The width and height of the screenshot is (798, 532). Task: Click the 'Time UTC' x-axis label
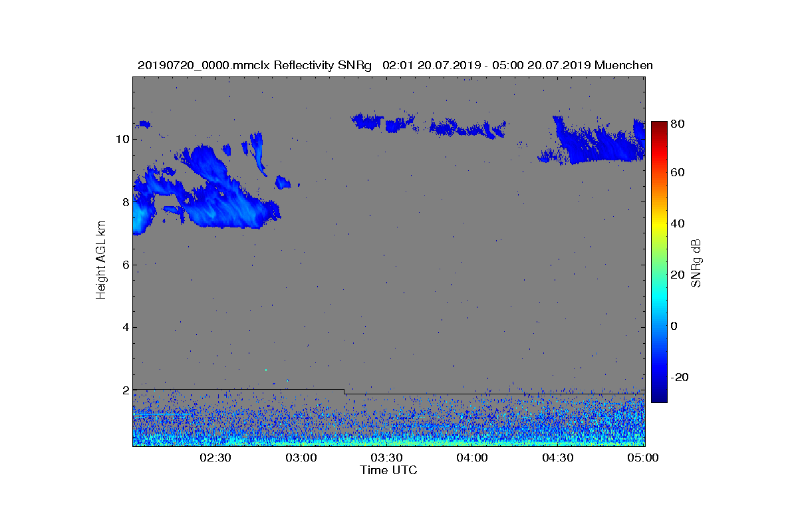(389, 470)
